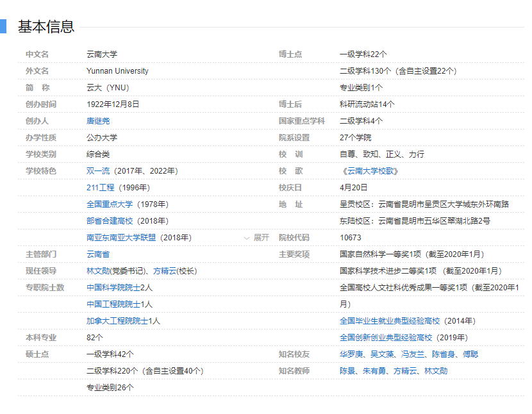Open the 云南省 link
The width and height of the screenshot is (532, 414).
(98, 254)
